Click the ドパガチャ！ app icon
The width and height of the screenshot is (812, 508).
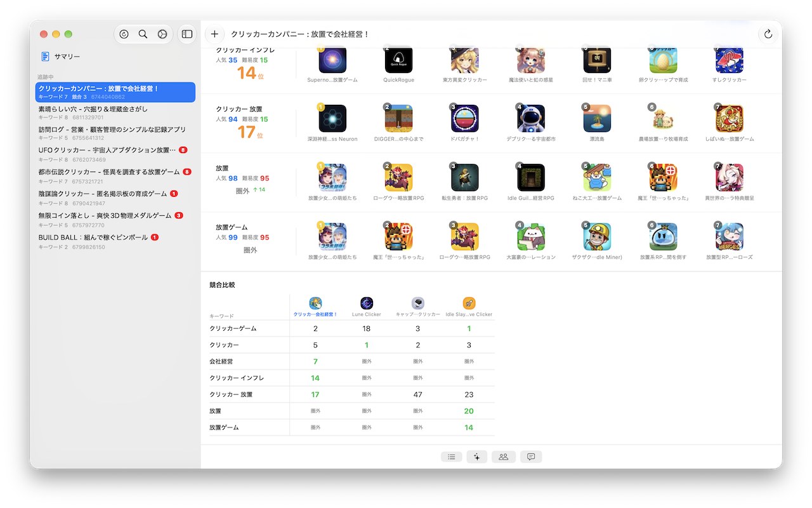(x=464, y=119)
